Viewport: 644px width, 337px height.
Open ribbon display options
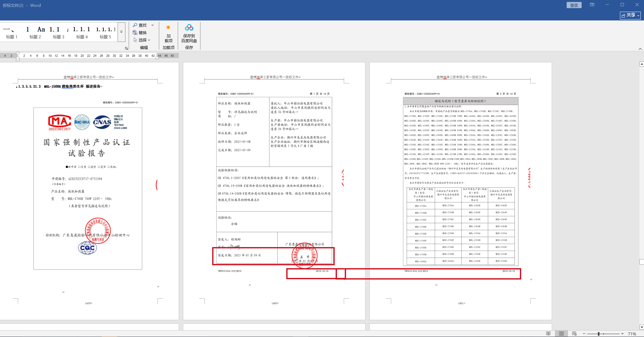[592, 5]
